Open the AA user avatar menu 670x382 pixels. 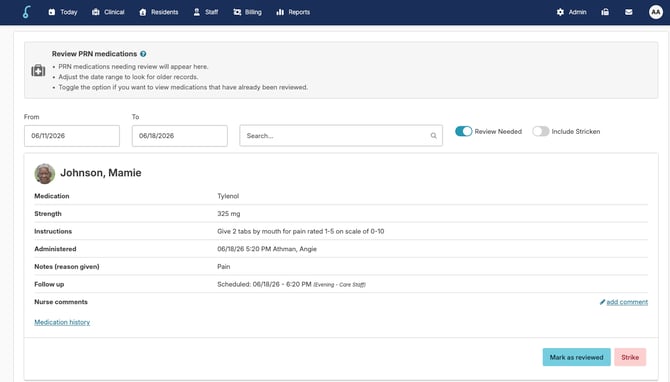[x=655, y=12]
